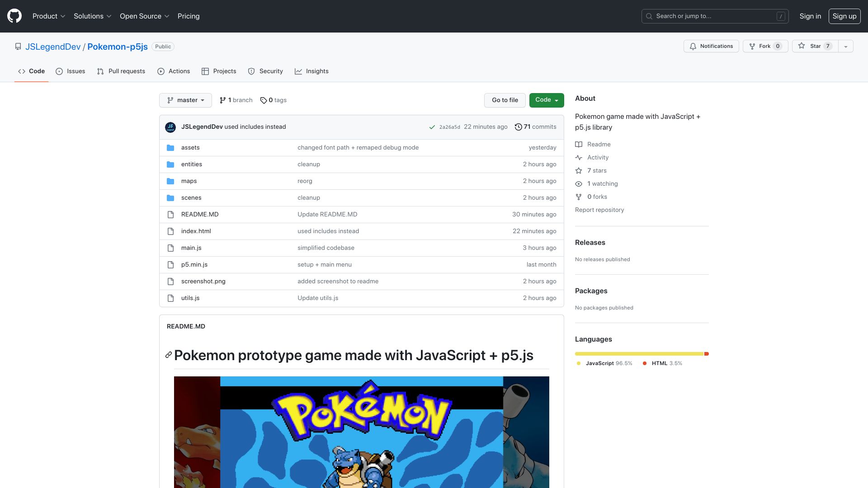Click the GitHub logo icon
Viewport: 868px width, 488px height.
(14, 16)
